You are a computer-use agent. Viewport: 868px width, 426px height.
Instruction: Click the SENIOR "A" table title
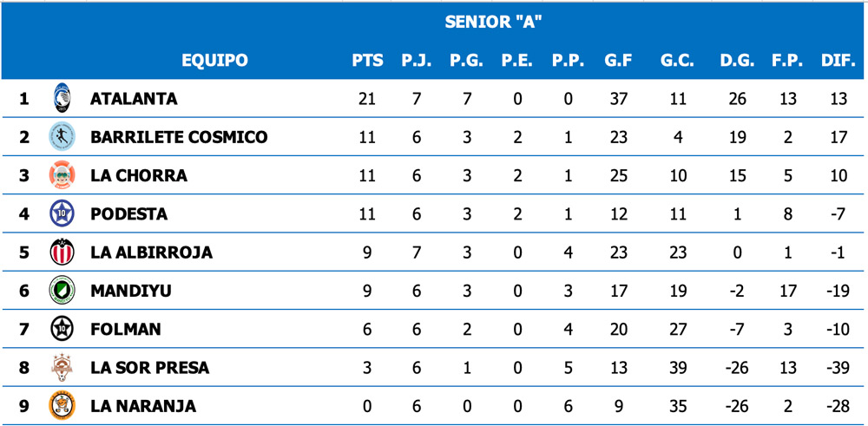tap(493, 22)
